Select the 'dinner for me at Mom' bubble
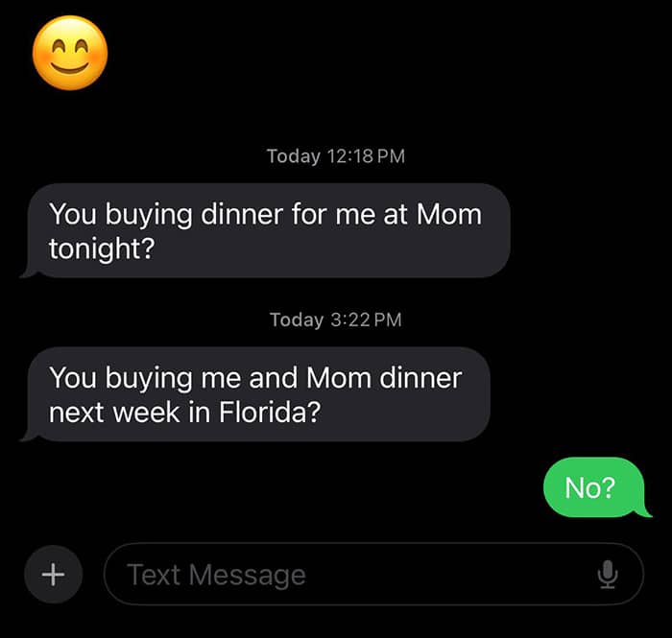 [265, 230]
